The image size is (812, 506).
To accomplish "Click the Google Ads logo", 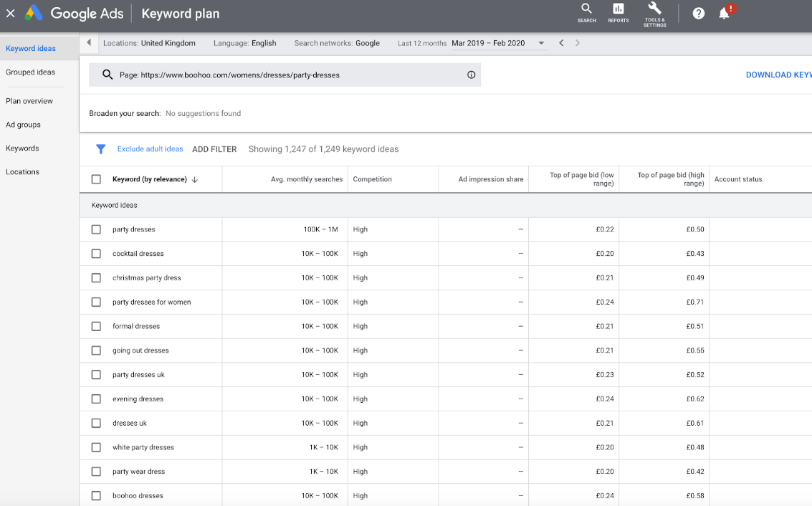I will (34, 13).
